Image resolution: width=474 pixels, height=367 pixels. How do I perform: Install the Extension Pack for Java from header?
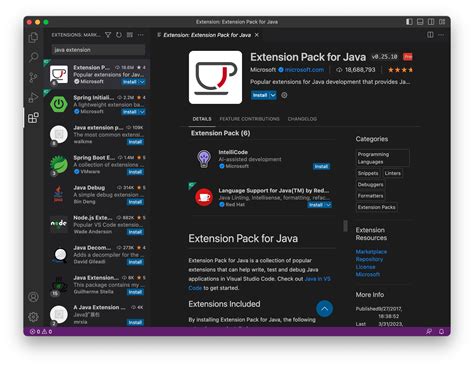click(260, 95)
